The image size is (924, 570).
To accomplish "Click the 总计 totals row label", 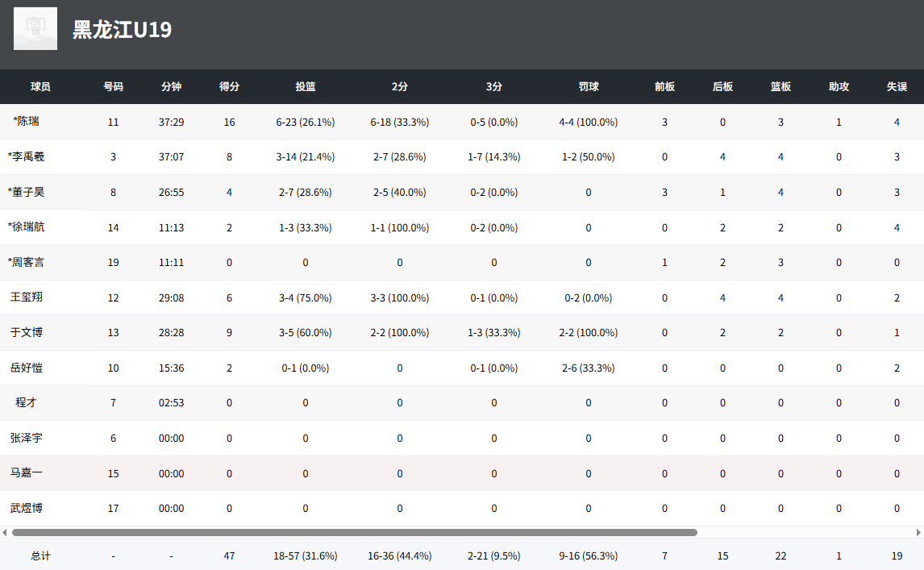I will click(40, 555).
